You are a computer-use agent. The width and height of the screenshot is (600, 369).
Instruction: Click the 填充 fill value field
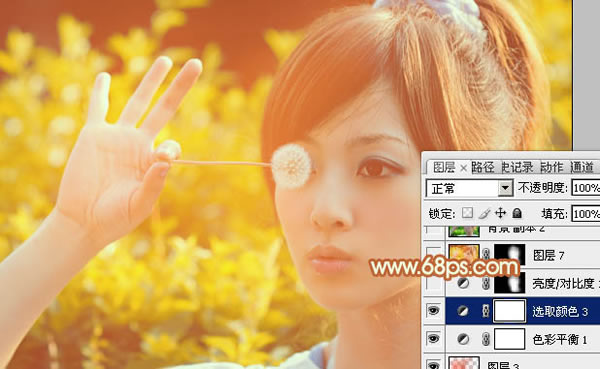tap(585, 214)
